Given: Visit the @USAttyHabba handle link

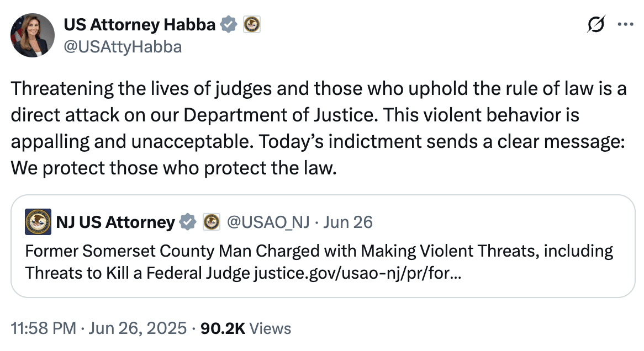Looking at the screenshot, I should pyautogui.click(x=123, y=47).
